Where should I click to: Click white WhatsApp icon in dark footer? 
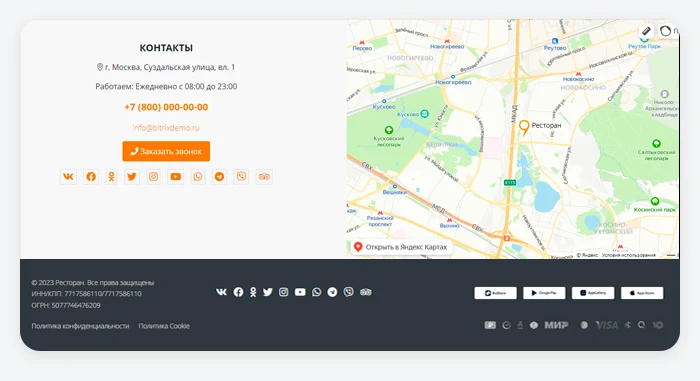(x=317, y=292)
